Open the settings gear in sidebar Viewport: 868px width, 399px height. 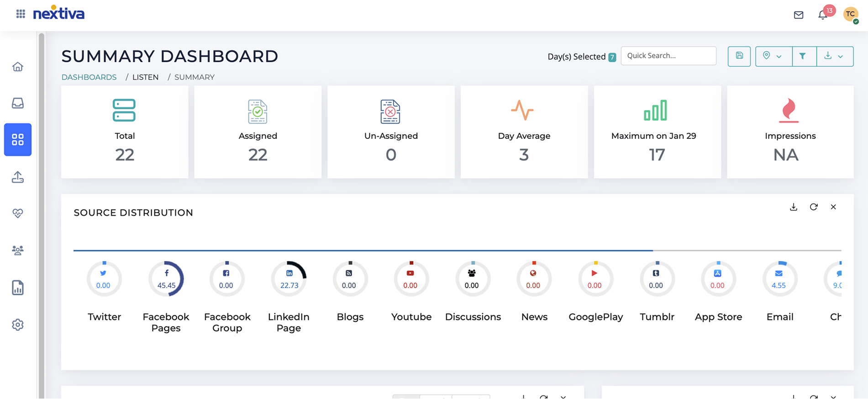pos(18,325)
